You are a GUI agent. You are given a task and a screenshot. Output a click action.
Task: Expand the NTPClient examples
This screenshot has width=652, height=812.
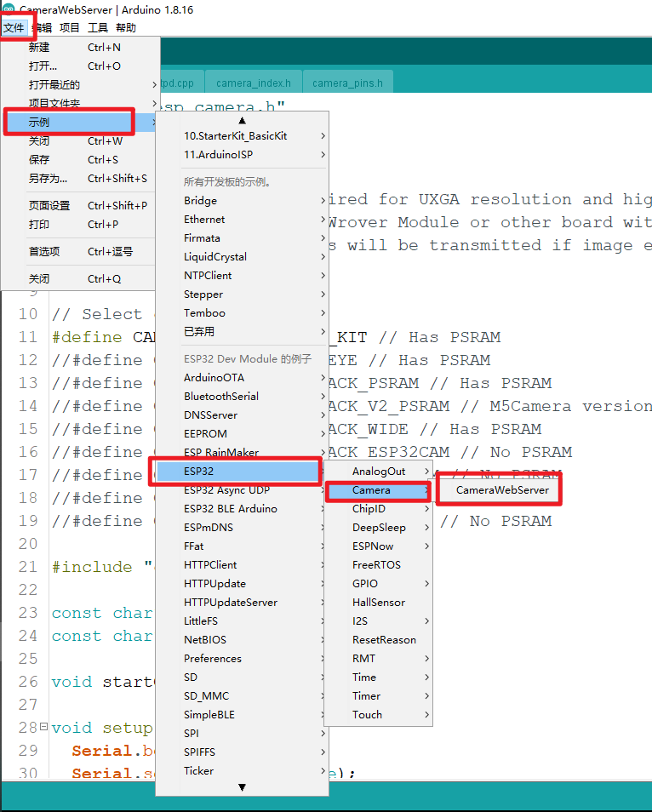pos(242,276)
